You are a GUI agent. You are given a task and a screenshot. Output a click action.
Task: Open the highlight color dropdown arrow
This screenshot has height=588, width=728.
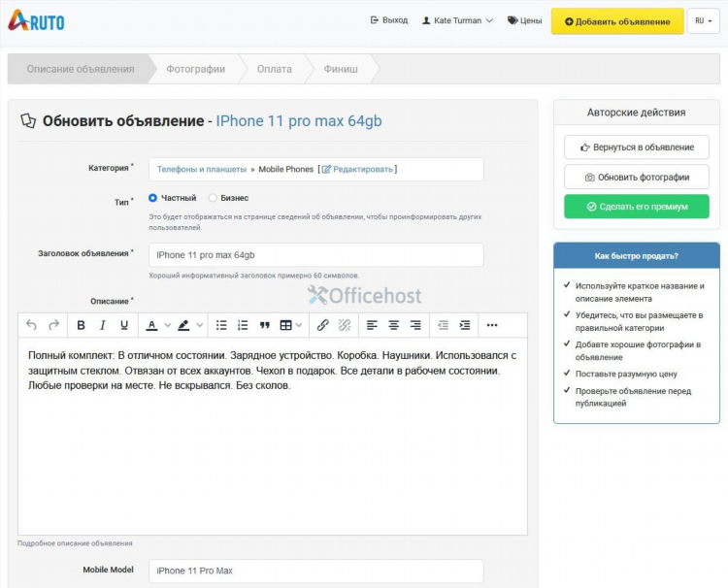pyautogui.click(x=200, y=325)
